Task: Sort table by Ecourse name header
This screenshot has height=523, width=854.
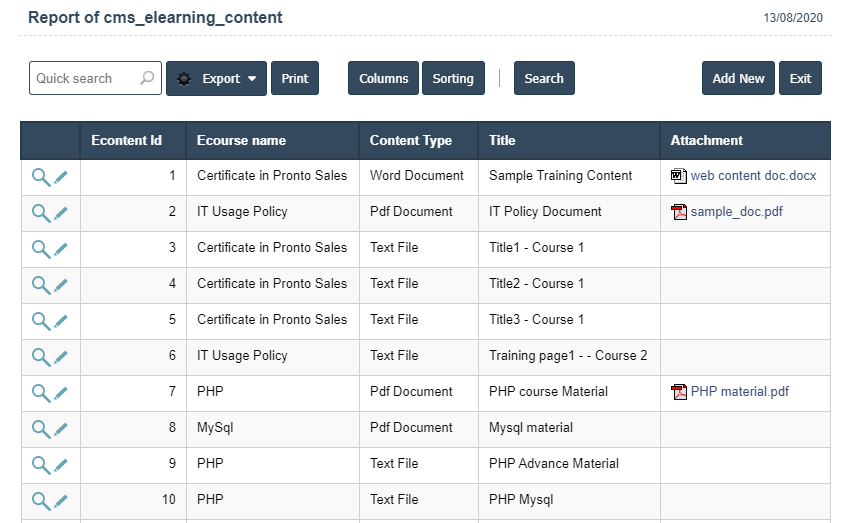Action: coord(241,141)
